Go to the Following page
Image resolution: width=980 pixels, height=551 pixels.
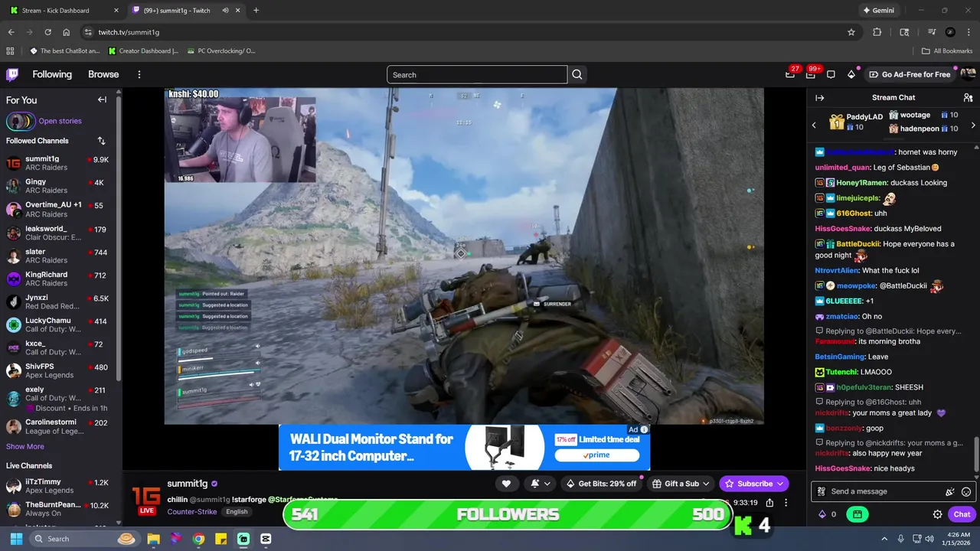pyautogui.click(x=52, y=74)
